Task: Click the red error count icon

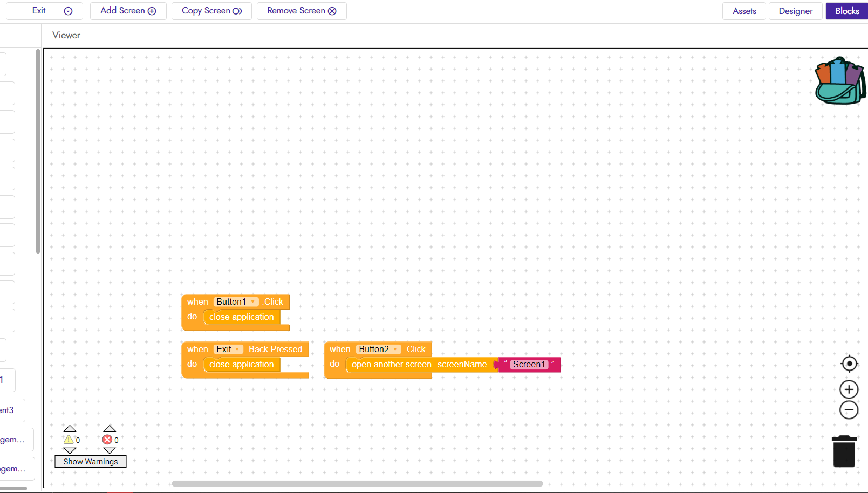Action: pyautogui.click(x=107, y=440)
